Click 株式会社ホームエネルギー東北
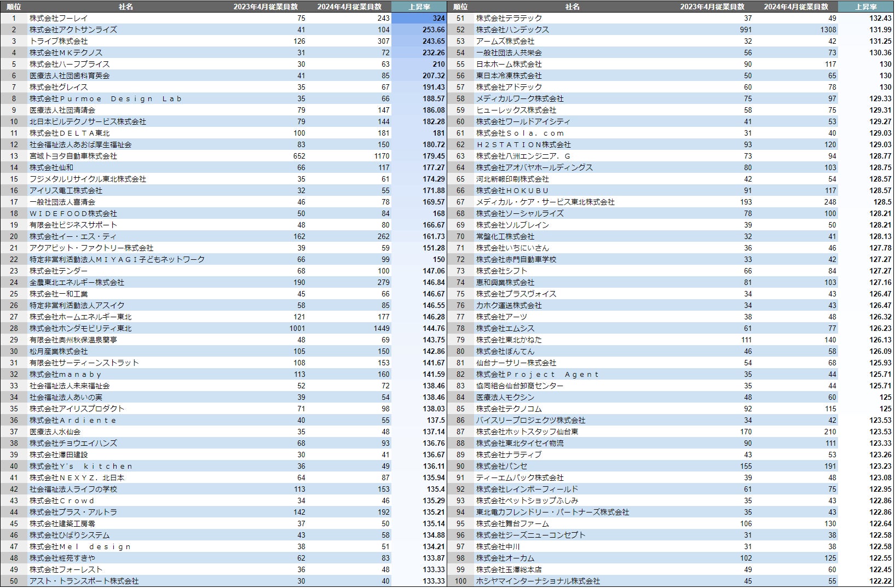This screenshot has width=895, height=588. tap(80, 317)
